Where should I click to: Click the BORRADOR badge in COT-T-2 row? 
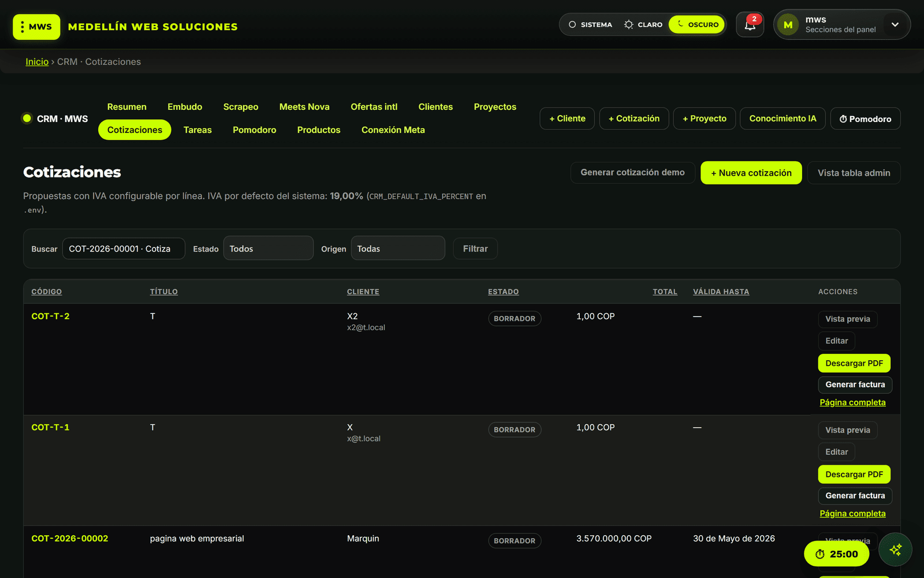[515, 318]
